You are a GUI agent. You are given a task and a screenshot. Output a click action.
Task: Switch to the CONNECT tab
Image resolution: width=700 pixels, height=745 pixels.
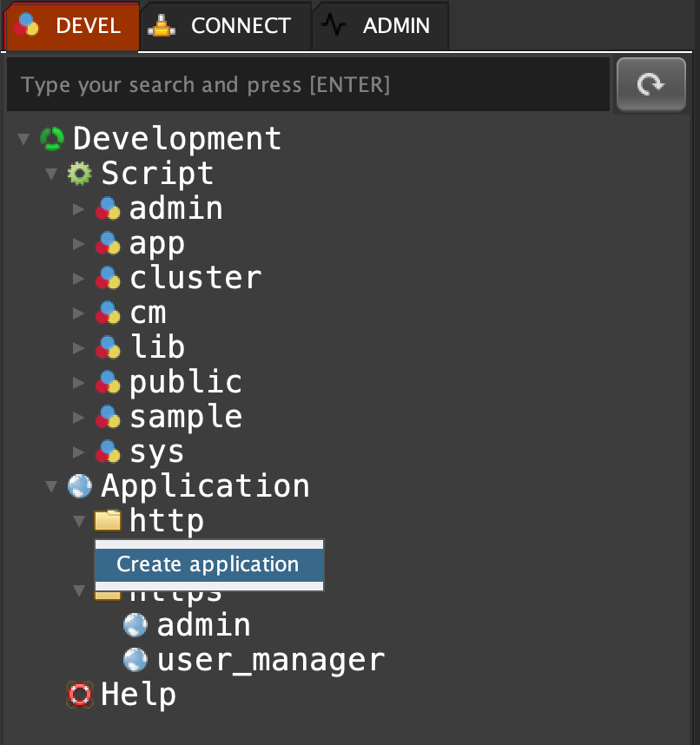click(224, 26)
